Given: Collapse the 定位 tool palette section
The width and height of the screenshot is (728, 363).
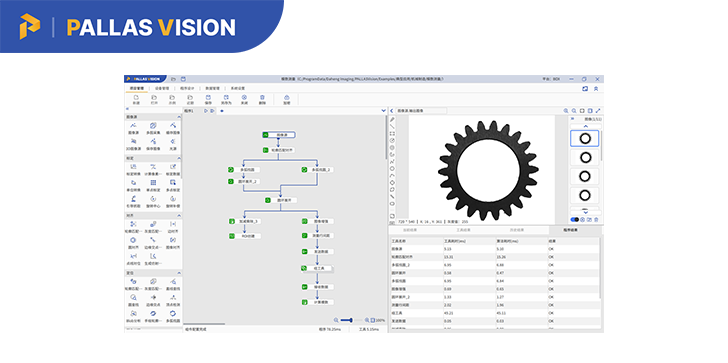Looking at the screenshot, I should 179,273.
